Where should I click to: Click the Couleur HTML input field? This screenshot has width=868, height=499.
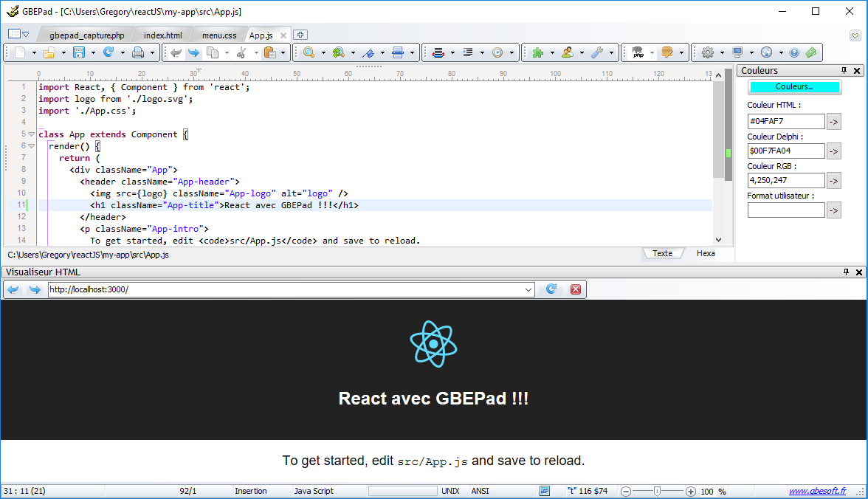786,121
